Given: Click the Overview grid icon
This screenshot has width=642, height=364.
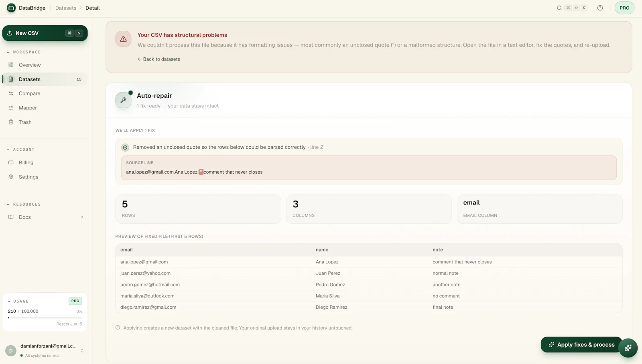Looking at the screenshot, I should point(11,65).
